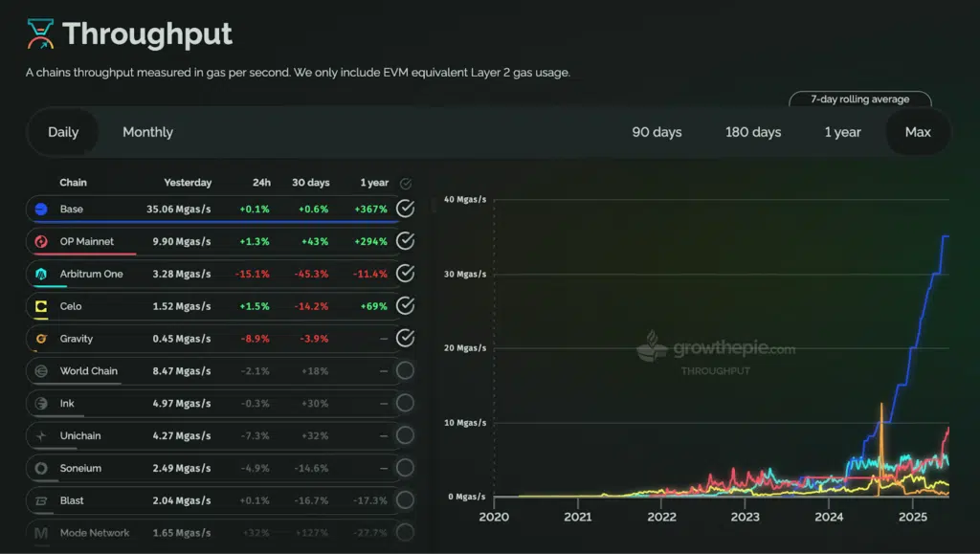Select the 90 days timeframe

pos(657,132)
